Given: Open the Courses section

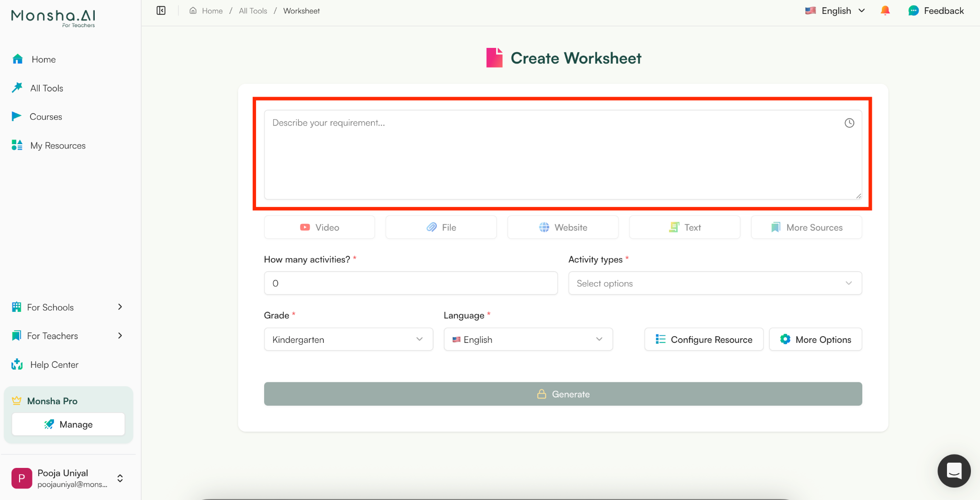Looking at the screenshot, I should [45, 116].
